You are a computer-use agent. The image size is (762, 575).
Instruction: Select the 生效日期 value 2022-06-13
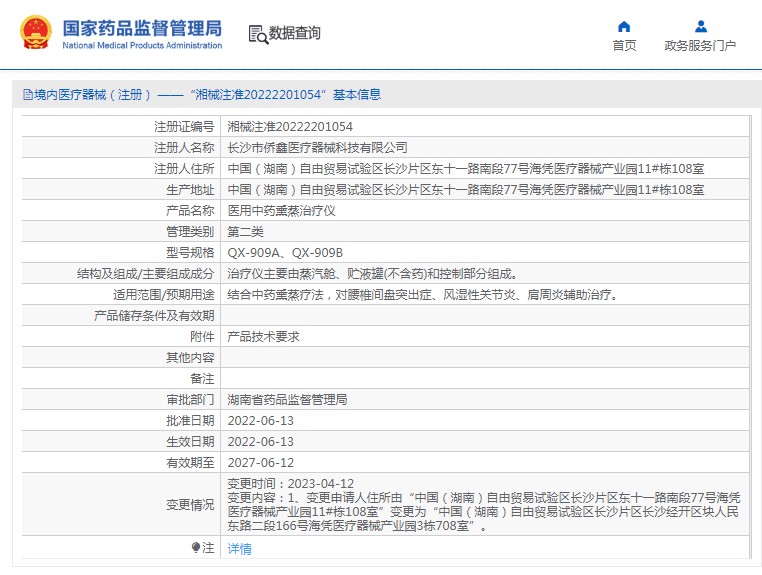(260, 442)
